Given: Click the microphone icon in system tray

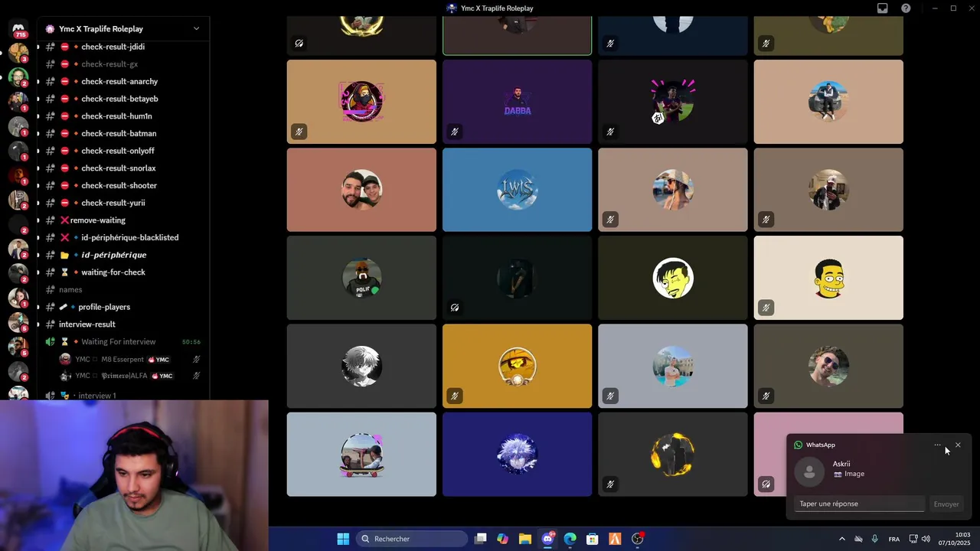Looking at the screenshot, I should click(x=874, y=539).
